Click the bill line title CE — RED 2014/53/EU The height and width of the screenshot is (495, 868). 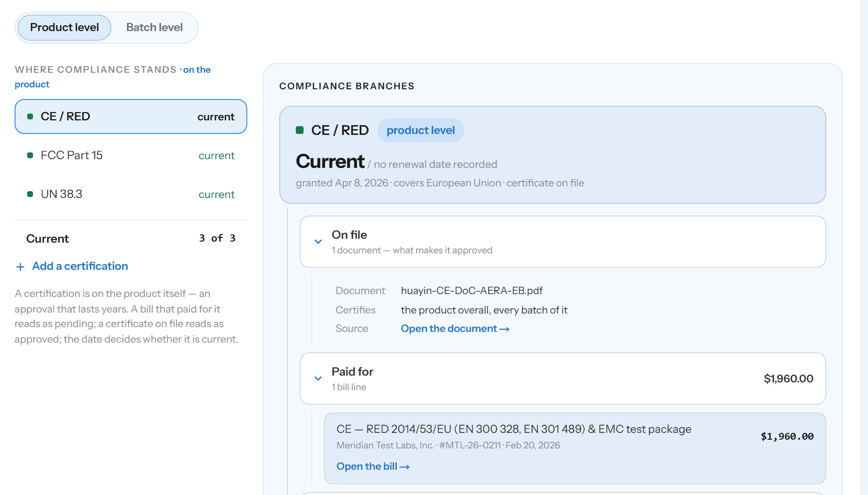pos(514,429)
